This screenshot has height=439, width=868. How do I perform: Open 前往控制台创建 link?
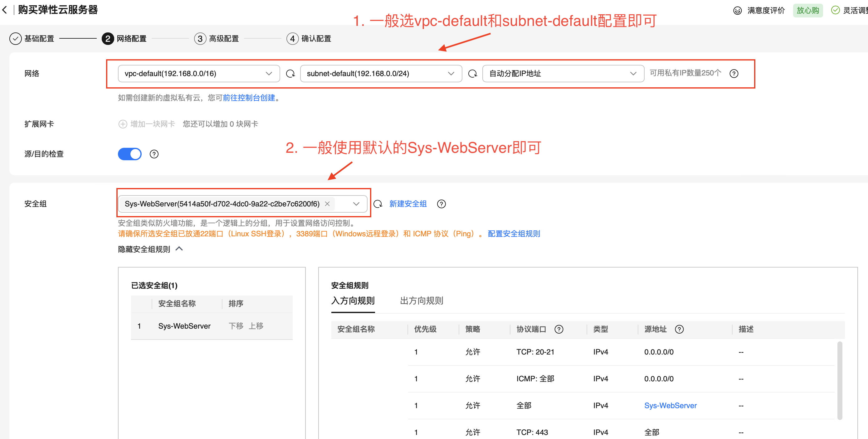click(249, 98)
